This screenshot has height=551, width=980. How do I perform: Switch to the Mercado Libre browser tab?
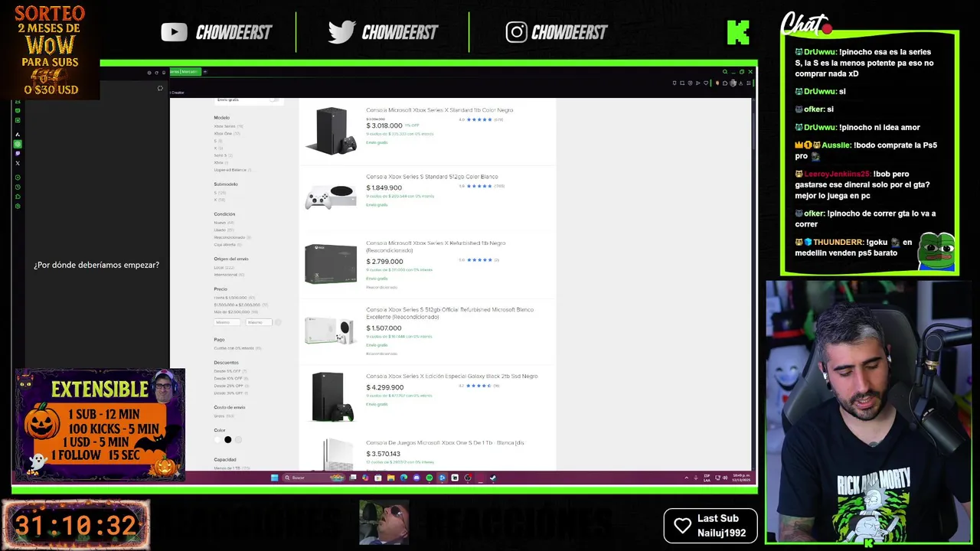[x=185, y=72]
